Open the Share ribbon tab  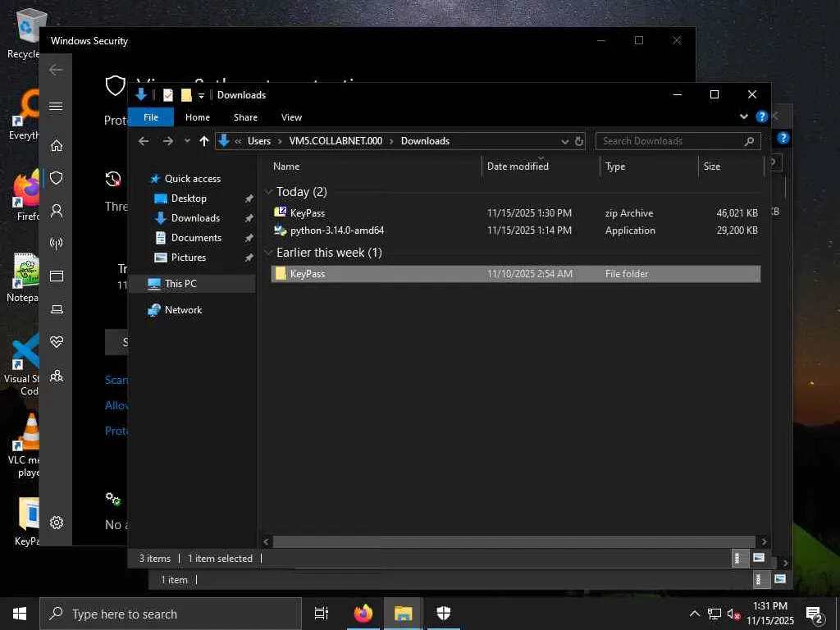tap(245, 117)
